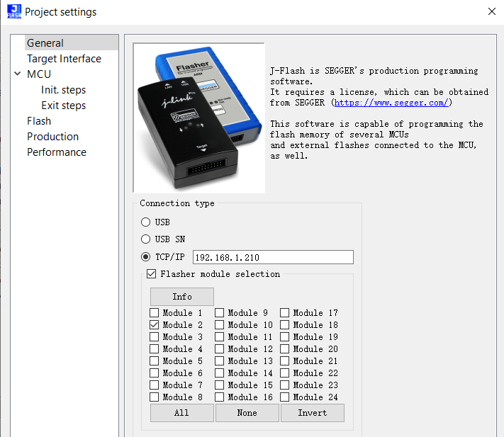The height and width of the screenshot is (437, 504).
Task: Enable Module 14 checkbox
Action: (220, 373)
